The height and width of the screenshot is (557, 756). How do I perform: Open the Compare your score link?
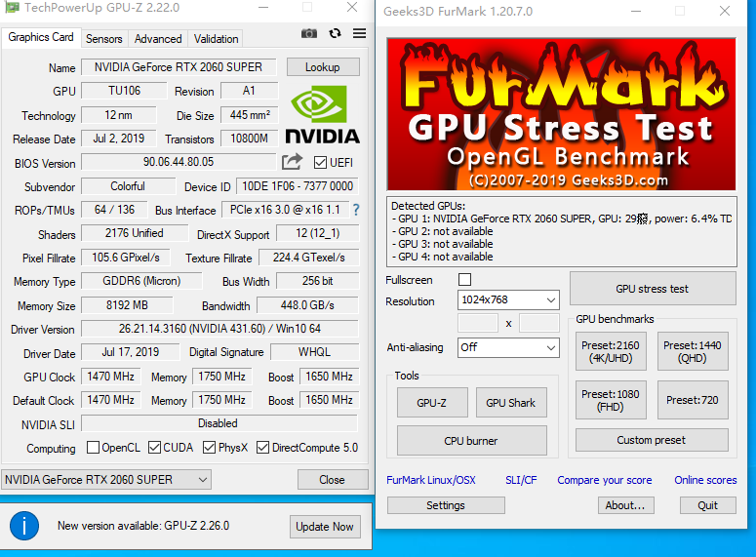[x=605, y=480]
